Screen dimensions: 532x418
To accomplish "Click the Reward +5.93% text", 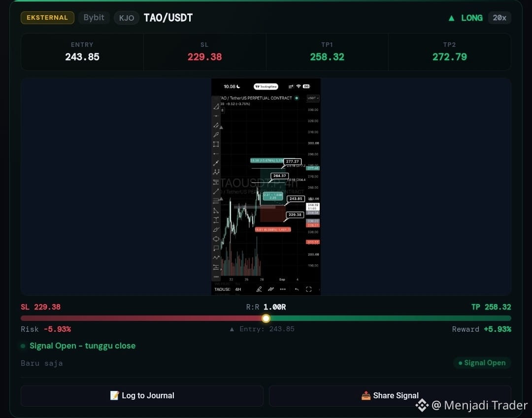I will point(481,329).
